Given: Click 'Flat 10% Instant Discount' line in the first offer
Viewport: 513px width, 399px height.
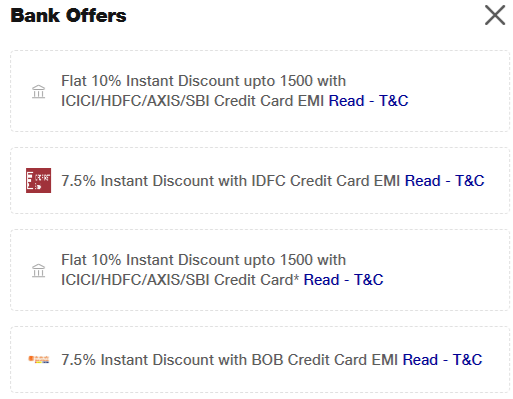Looking at the screenshot, I should (x=203, y=81).
